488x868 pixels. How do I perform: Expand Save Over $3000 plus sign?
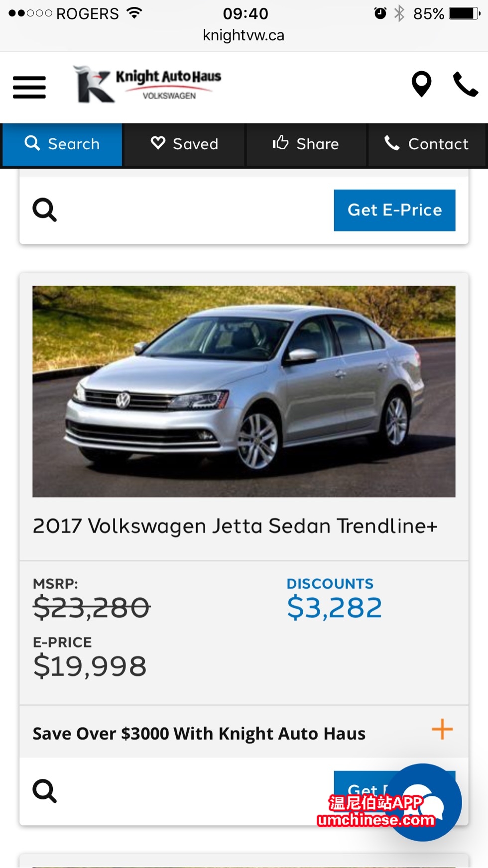(x=442, y=730)
